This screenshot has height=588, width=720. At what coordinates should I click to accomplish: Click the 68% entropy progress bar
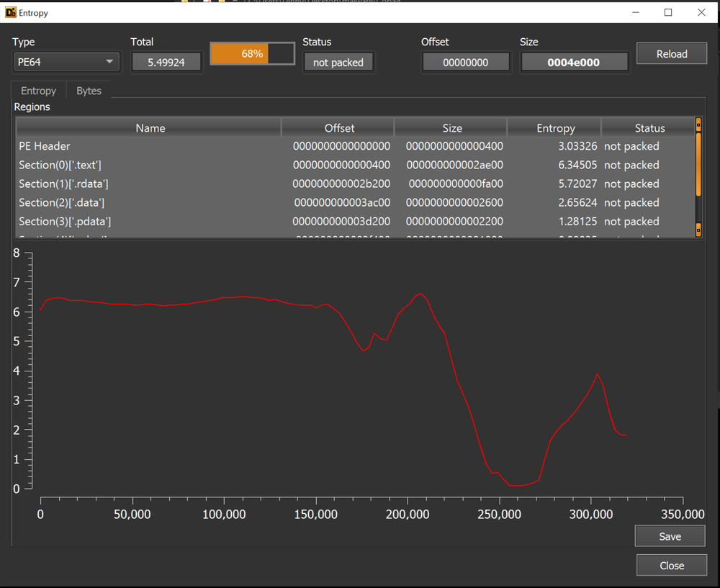(252, 53)
